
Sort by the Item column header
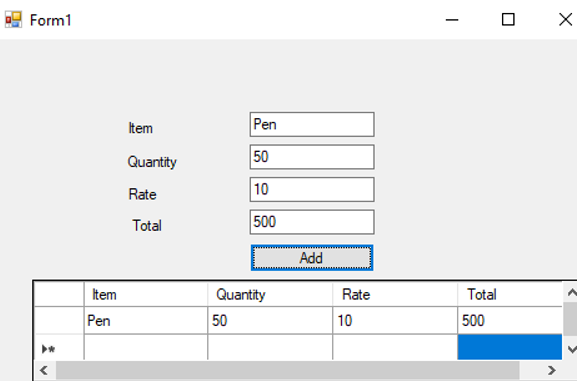[x=146, y=294]
